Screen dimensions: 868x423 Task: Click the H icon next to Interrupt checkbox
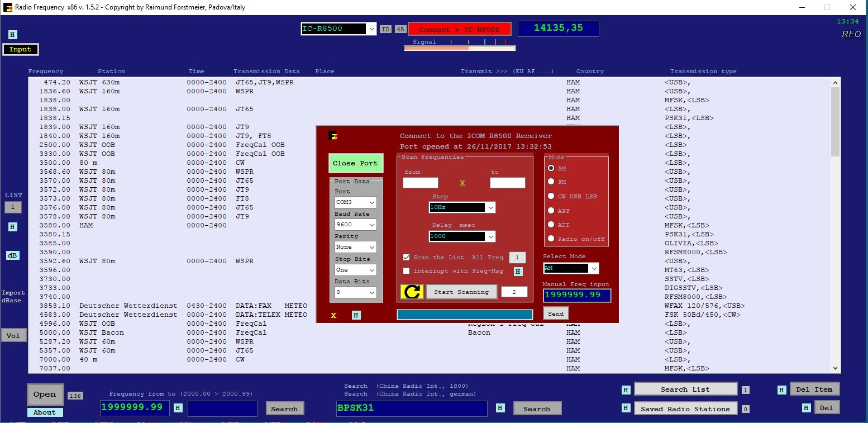point(518,271)
